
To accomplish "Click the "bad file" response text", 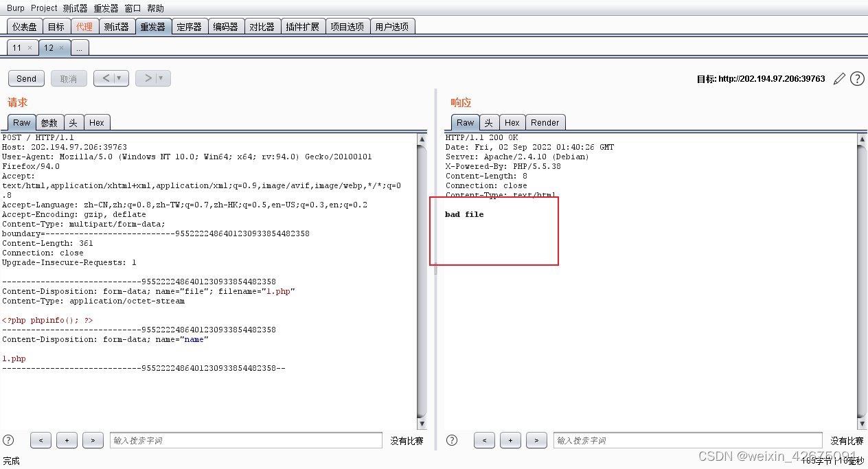I will pyautogui.click(x=464, y=214).
